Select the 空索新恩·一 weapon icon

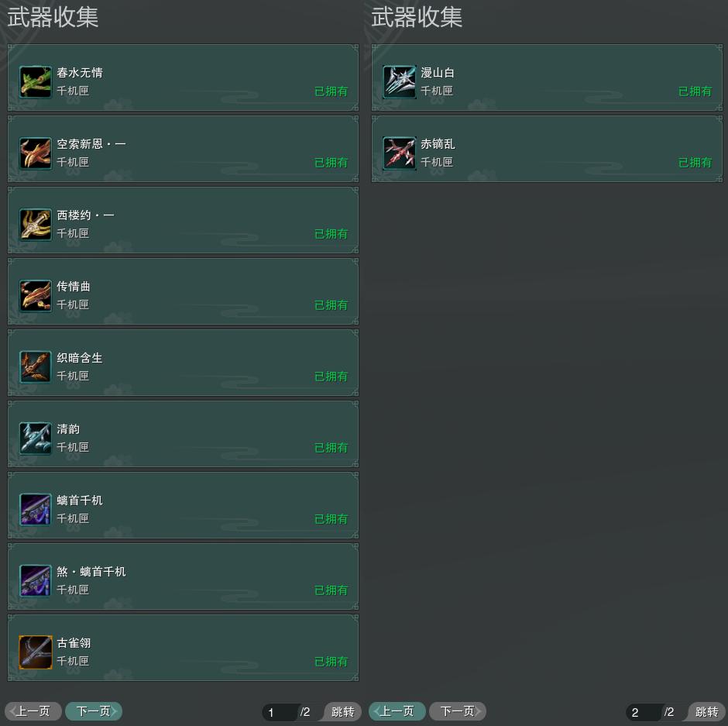click(x=36, y=153)
